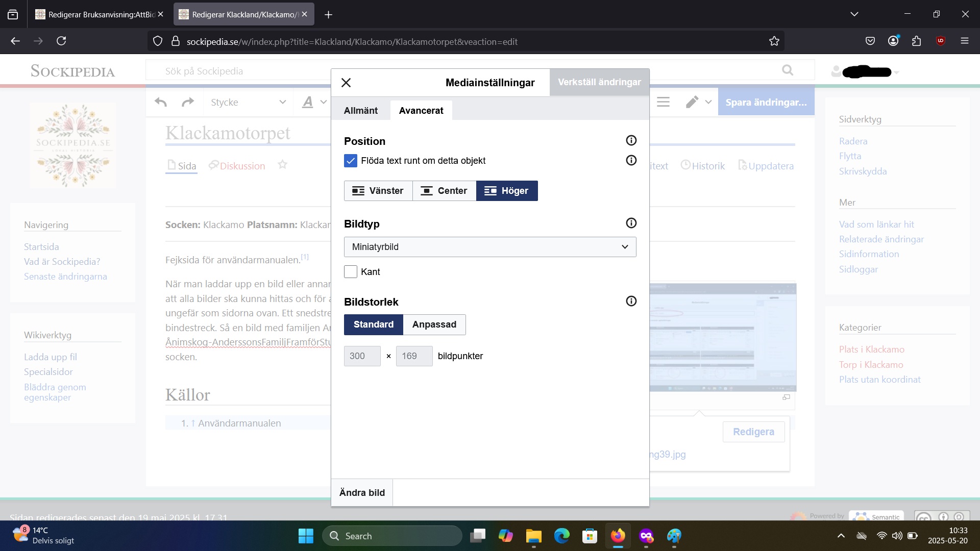
Task: Select Anpassad image size option
Action: tap(434, 324)
